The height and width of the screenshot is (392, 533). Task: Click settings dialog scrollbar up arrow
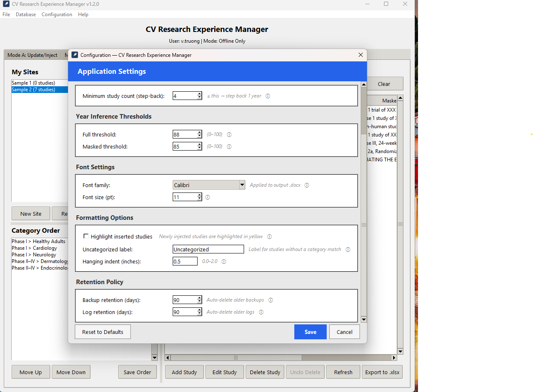tap(364, 85)
